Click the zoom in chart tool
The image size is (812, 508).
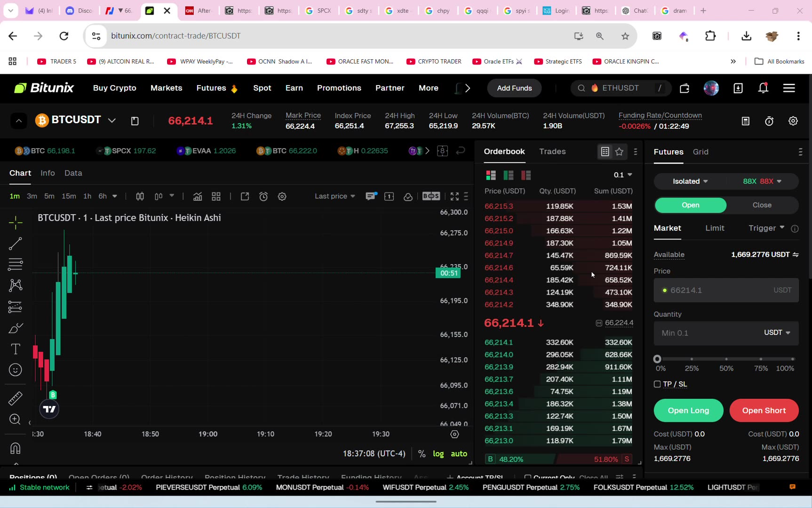point(16,419)
